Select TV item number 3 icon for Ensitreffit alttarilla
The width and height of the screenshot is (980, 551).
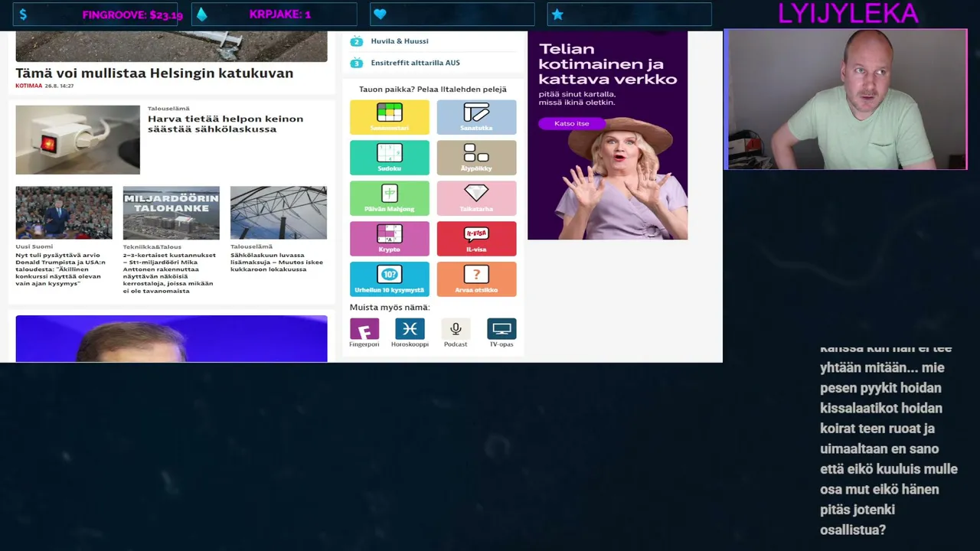(356, 63)
